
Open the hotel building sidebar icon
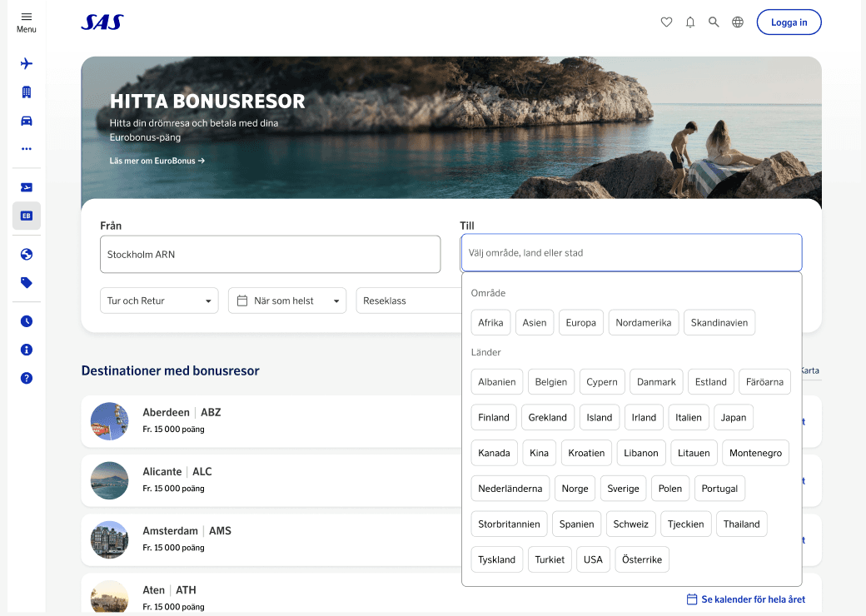click(27, 92)
